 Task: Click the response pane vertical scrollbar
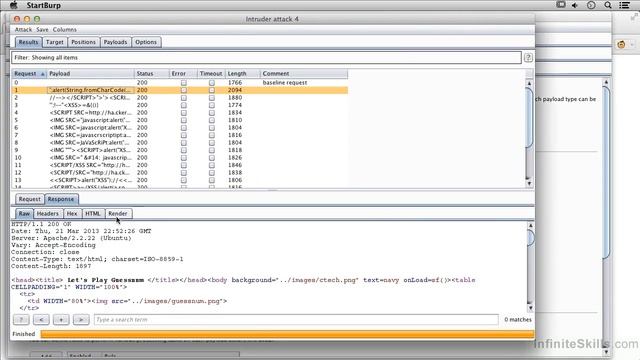pos(530,267)
